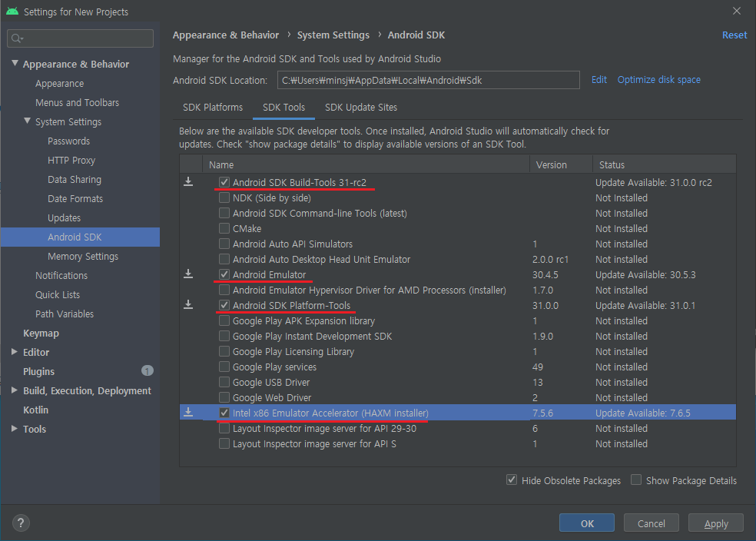The image size is (756, 541).
Task: Focus the settings search field
Action: (x=80, y=38)
